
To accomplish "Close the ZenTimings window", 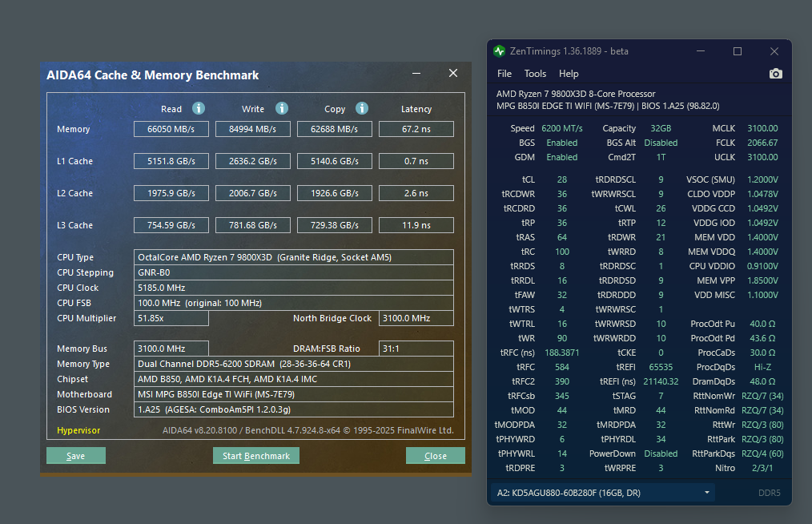I will point(774,51).
